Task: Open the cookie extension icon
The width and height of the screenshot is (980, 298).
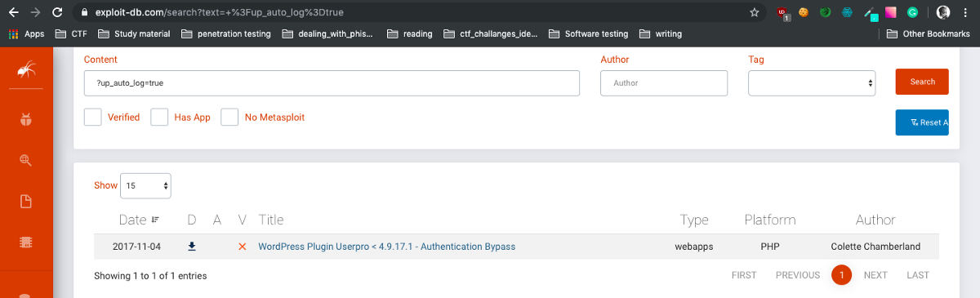Action: point(804,12)
